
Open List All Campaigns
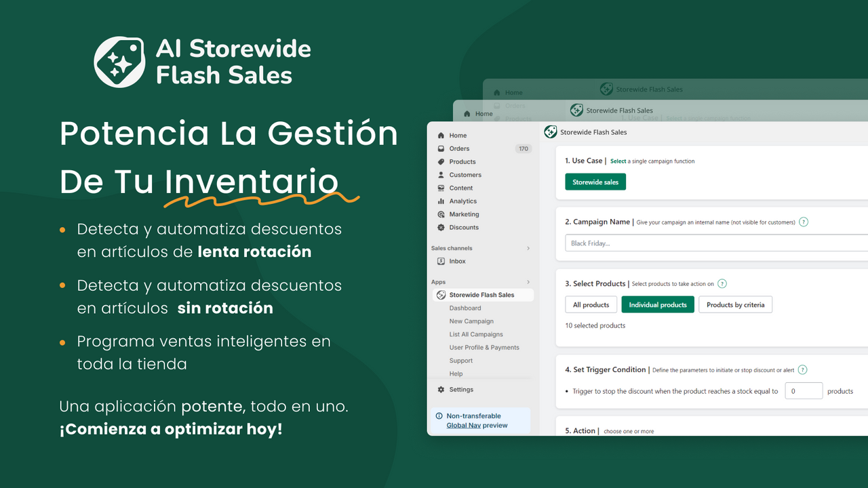pos(476,334)
